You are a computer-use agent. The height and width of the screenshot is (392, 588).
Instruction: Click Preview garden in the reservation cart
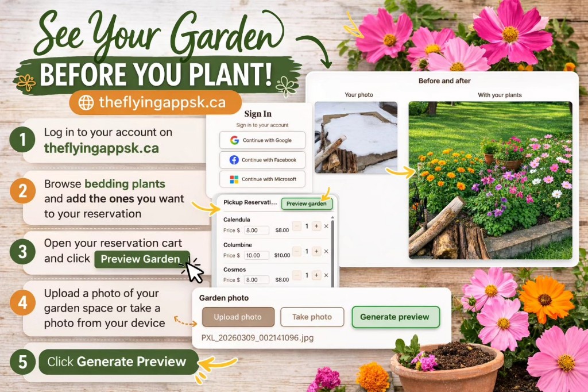coord(306,203)
